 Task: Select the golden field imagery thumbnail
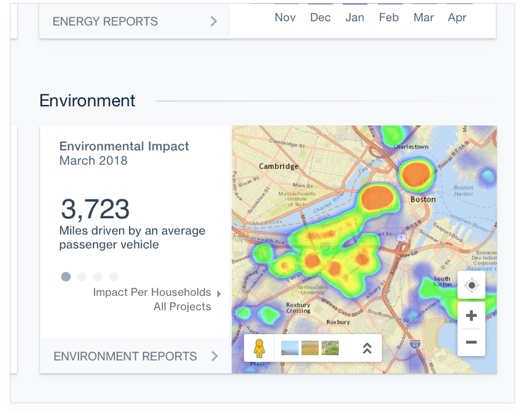click(310, 348)
